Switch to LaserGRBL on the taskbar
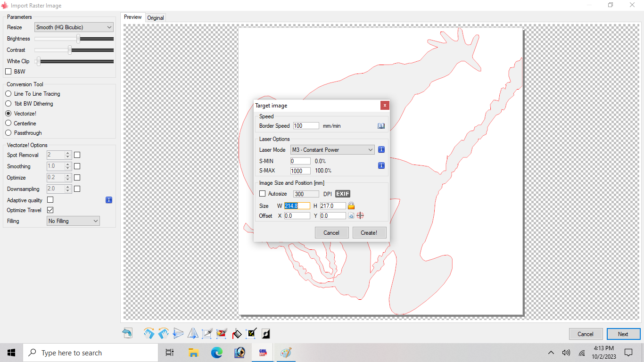This screenshot has width=644, height=362. (x=263, y=353)
